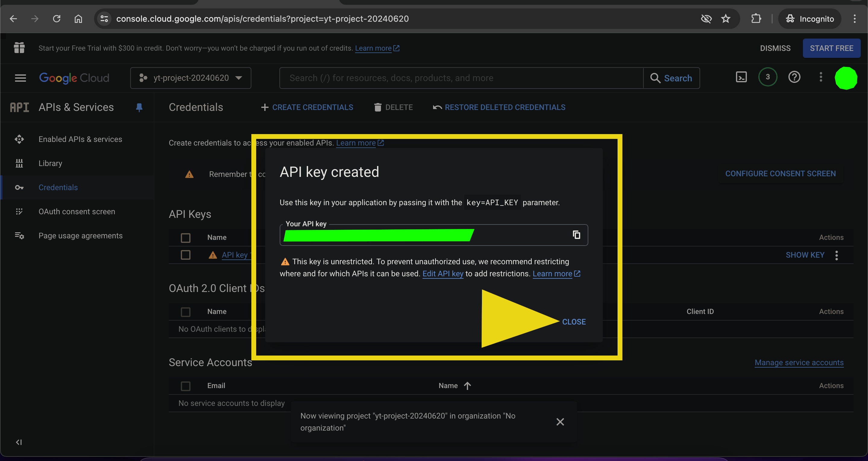868x461 pixels.
Task: Open site information icon in address bar
Action: [105, 19]
